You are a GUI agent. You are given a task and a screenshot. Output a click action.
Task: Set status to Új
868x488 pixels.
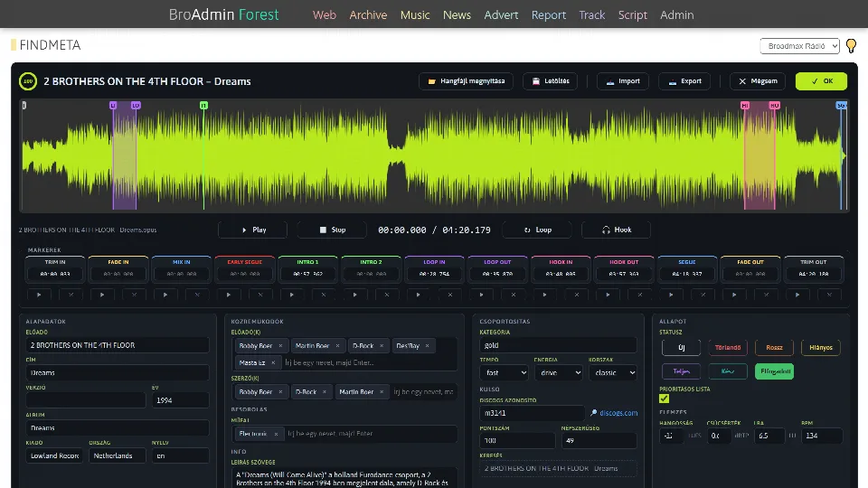(682, 347)
